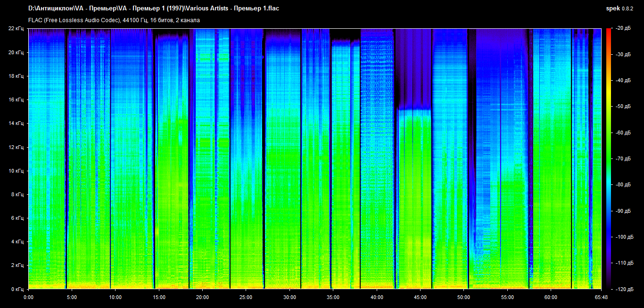This screenshot has width=644, height=308.
Task: Click the 40:00 time axis label
Action: click(377, 297)
